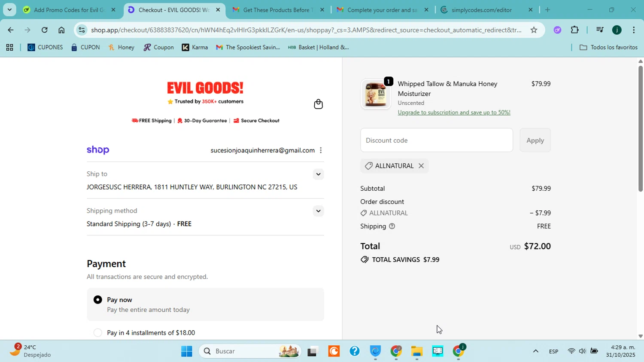The width and height of the screenshot is (644, 362).
Task: Open account options three-dot menu beside email
Action: [x=321, y=150]
